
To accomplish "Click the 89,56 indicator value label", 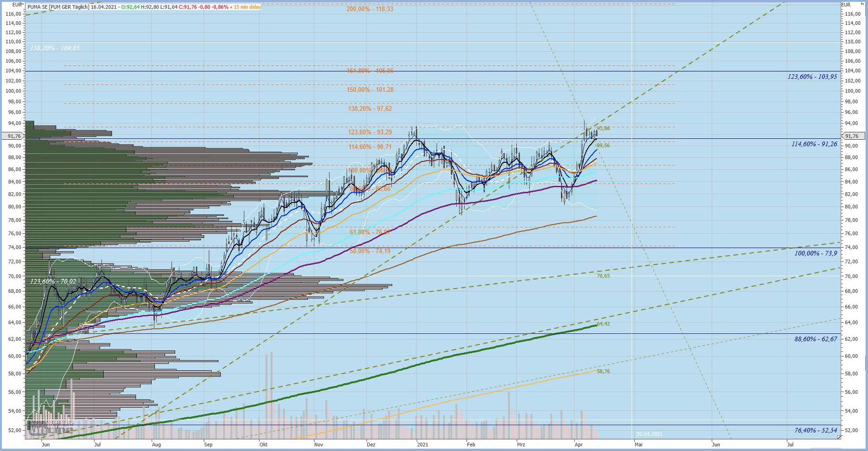I will tap(603, 145).
